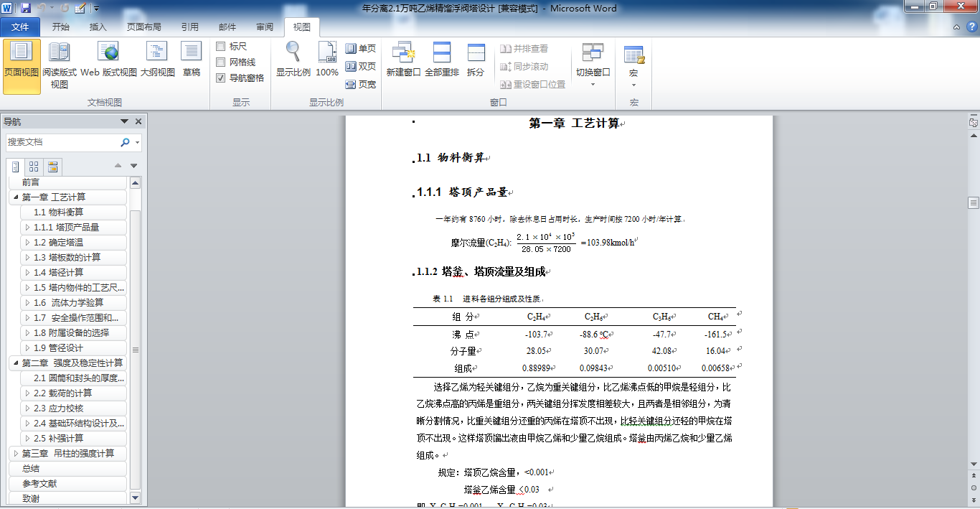Enable the Gridlines checkbox (网格线)

[x=221, y=62]
